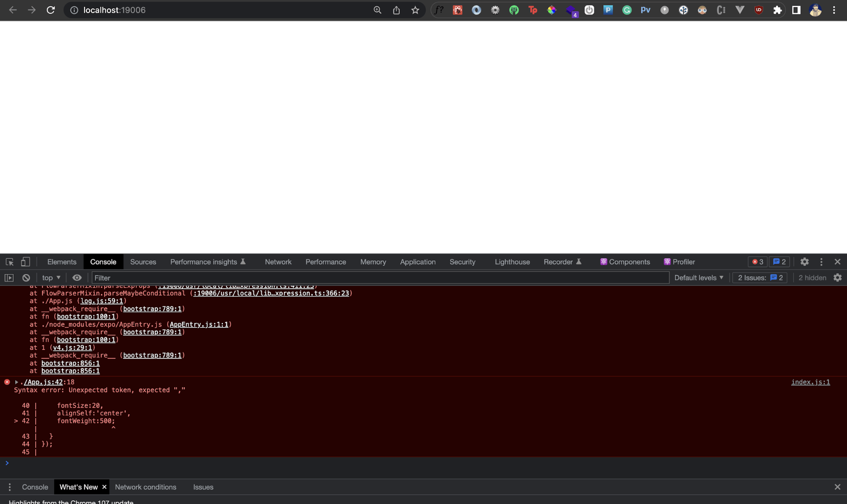Create a live expression with the eye icon

(x=77, y=277)
